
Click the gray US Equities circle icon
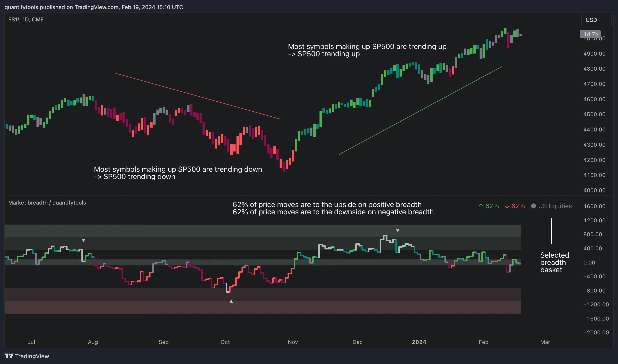coord(533,206)
